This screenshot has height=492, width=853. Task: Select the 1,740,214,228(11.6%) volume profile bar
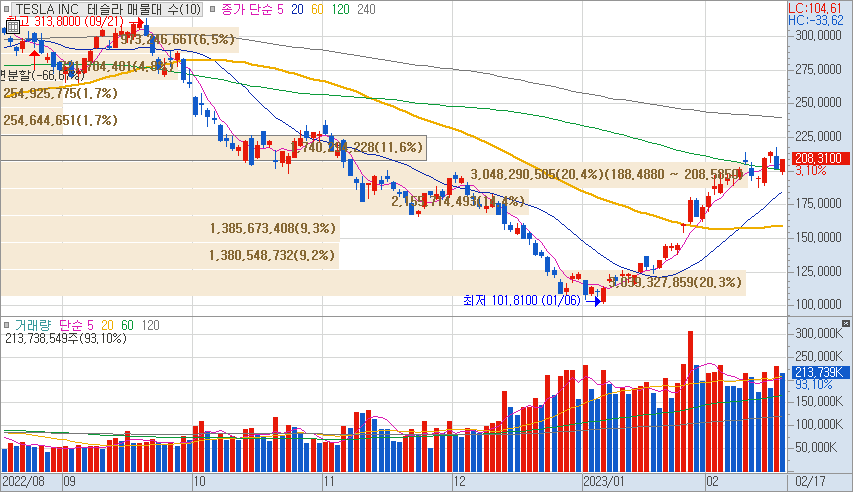point(213,147)
